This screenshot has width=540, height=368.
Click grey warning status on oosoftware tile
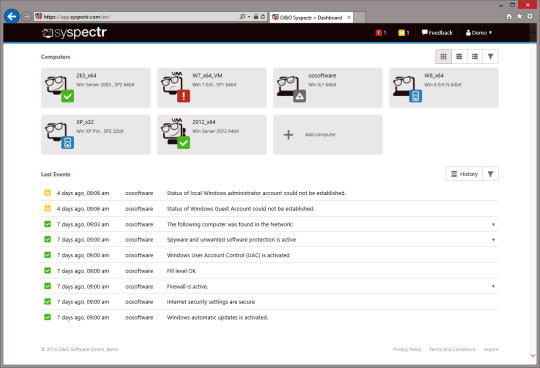300,96
